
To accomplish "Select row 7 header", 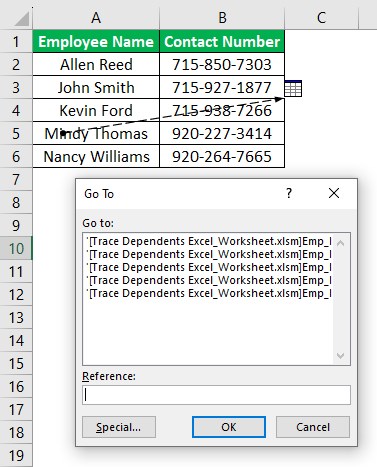I will [x=16, y=180].
